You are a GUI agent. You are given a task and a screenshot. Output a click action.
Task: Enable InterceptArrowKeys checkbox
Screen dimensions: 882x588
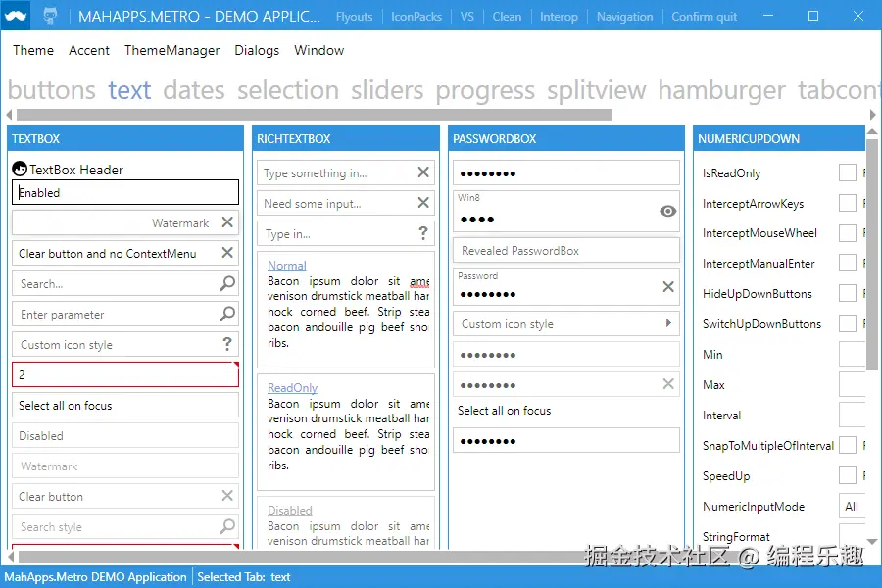pyautogui.click(x=847, y=203)
